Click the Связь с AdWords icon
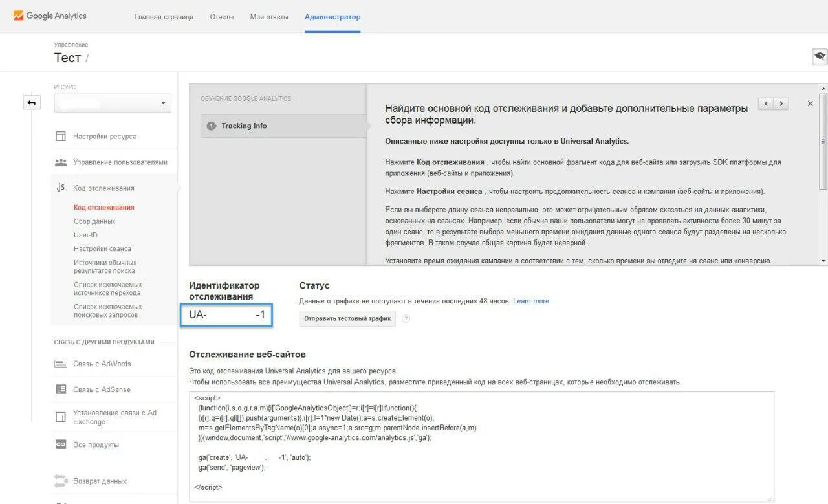Viewport: 828px width, 504px height. 61,364
